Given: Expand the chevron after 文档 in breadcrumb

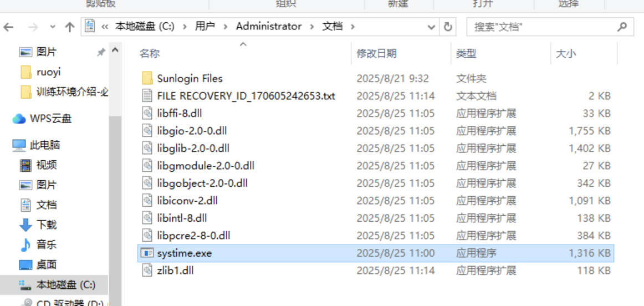Looking at the screenshot, I should (x=351, y=27).
